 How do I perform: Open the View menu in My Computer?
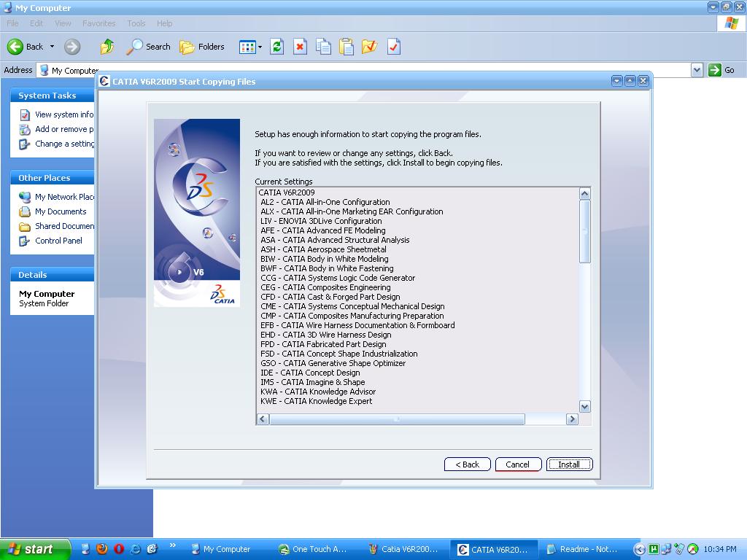(x=63, y=23)
